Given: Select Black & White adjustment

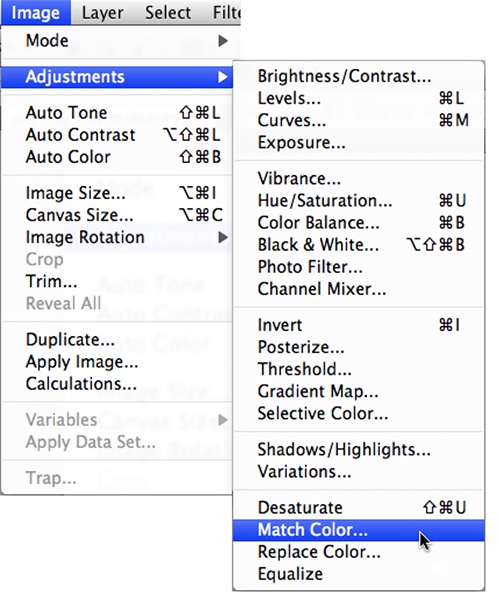Looking at the screenshot, I should click(x=359, y=245).
